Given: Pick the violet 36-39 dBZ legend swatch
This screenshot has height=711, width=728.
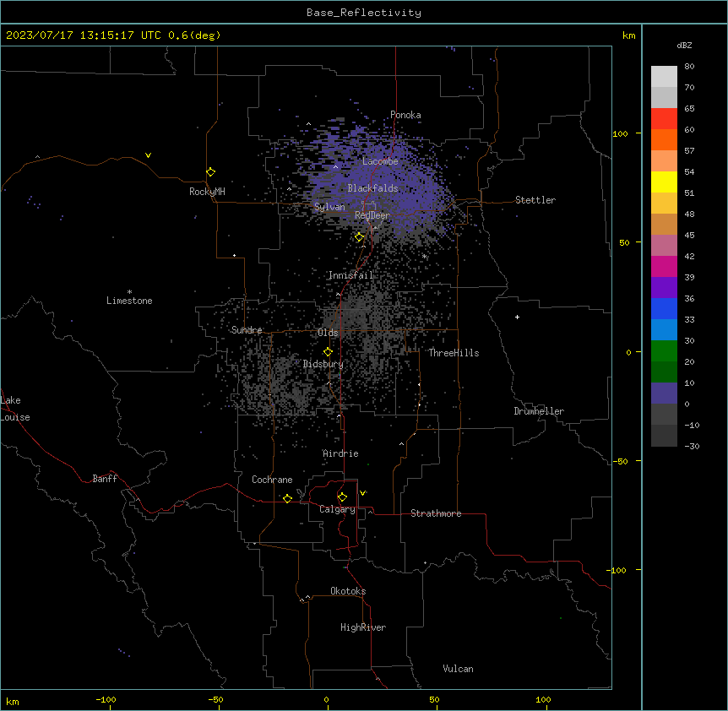Looking at the screenshot, I should point(664,288).
